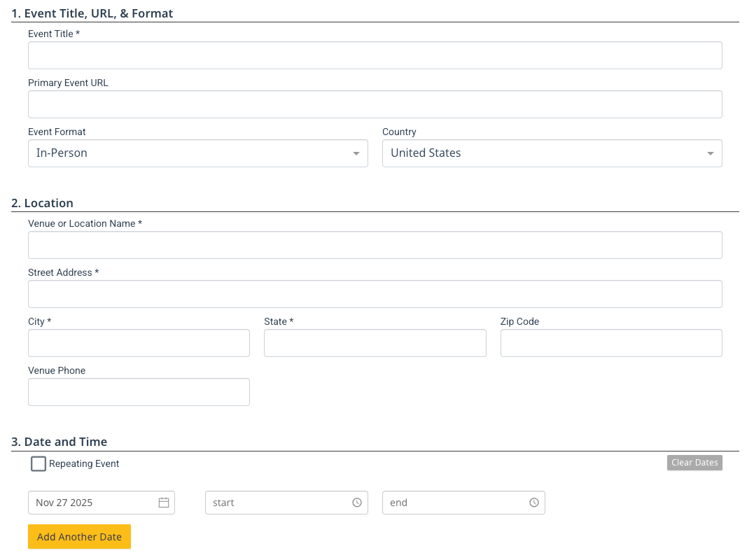Focus the Event Title input field
Viewport: 754px width, 560px height.
(x=375, y=55)
